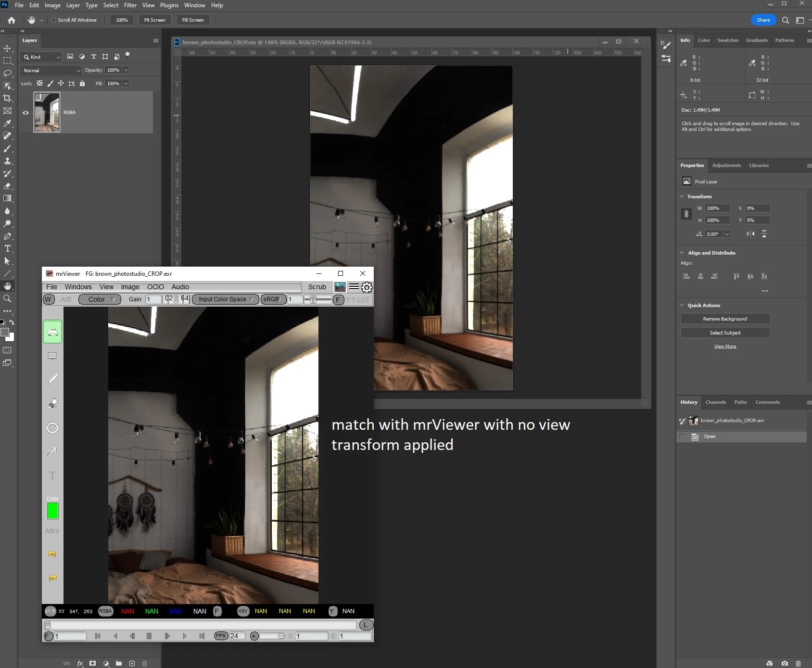Select the Pen tool

(x=7, y=236)
